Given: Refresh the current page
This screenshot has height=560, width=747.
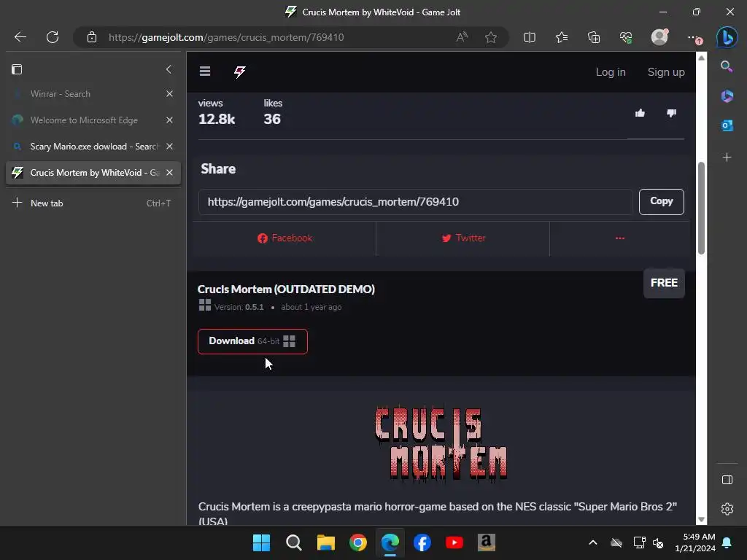Looking at the screenshot, I should click(x=53, y=37).
